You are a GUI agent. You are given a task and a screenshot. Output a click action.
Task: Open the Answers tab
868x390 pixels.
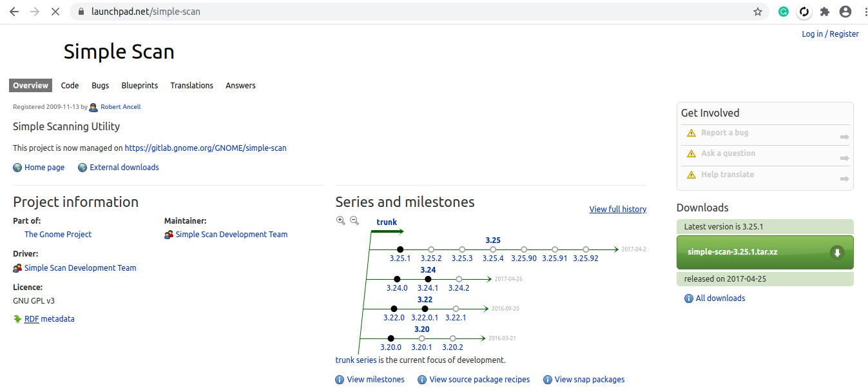[240, 85]
